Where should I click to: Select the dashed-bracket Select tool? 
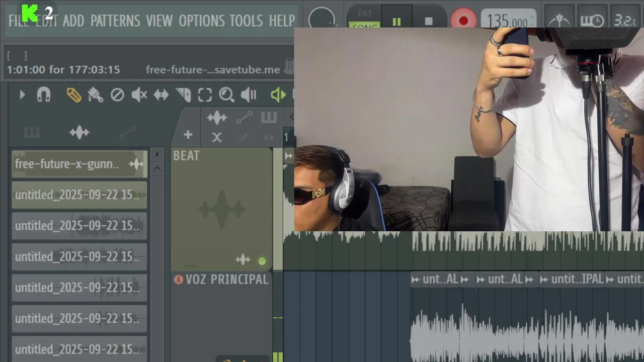[205, 95]
